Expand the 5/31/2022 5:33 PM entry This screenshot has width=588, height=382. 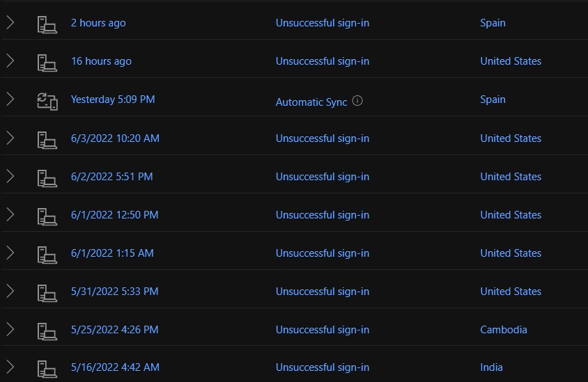pos(10,291)
